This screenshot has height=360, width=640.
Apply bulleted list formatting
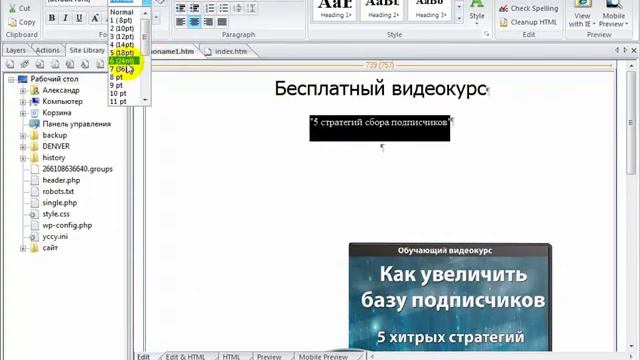pos(224,8)
